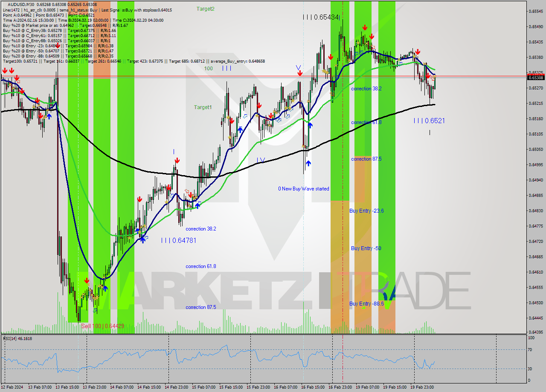
Task: Click the 0.64720 price axis value
Action: 536,241
